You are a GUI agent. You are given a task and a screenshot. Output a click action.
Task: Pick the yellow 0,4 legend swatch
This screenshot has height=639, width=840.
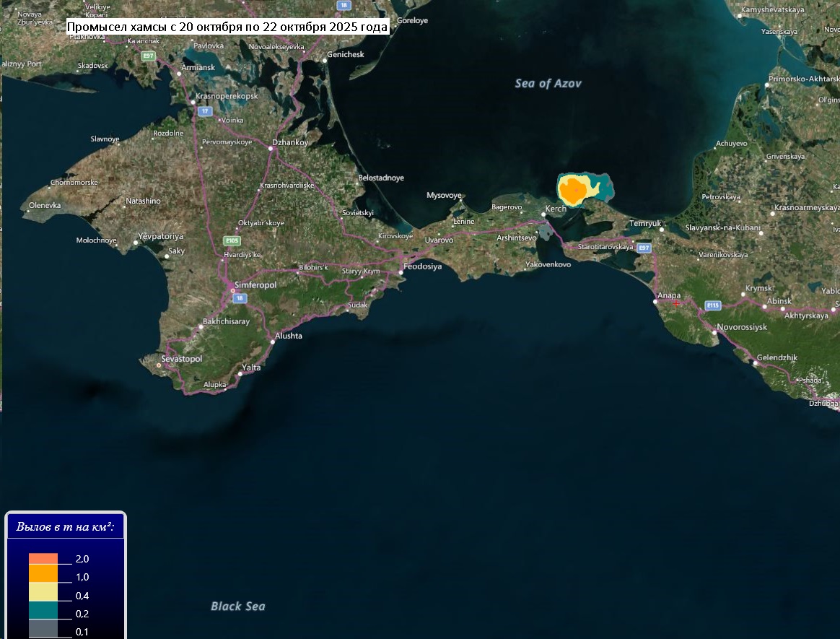pyautogui.click(x=43, y=591)
